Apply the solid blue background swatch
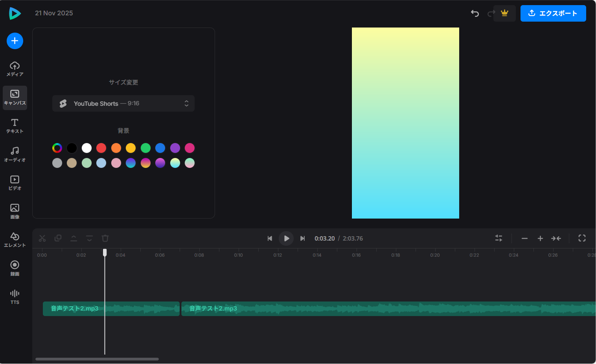 160,148
